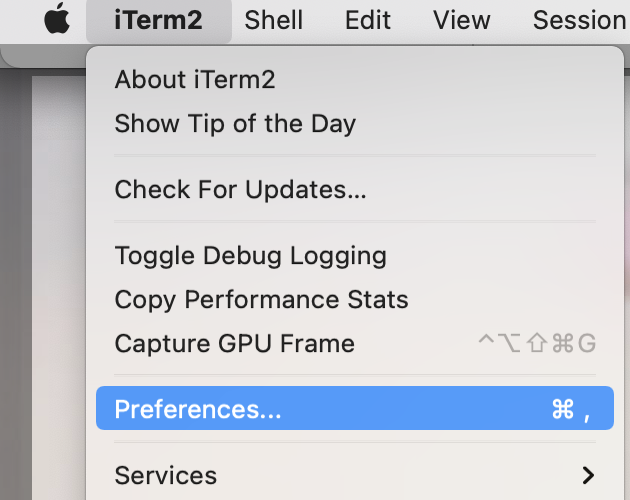Screen dimensions: 630x500
Task: Open the Shell menu
Action: 274,20
